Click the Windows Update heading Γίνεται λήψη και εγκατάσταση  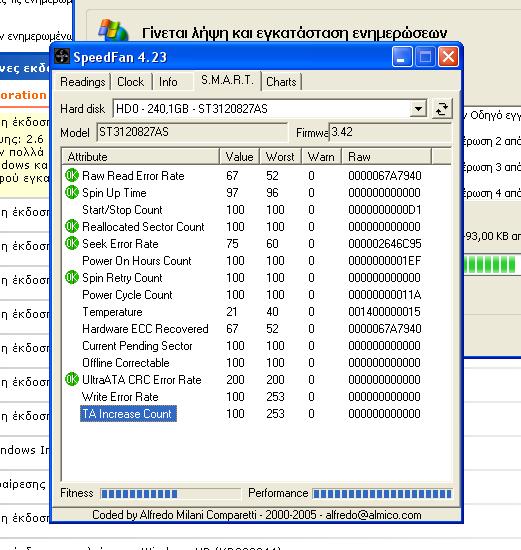tap(294, 33)
